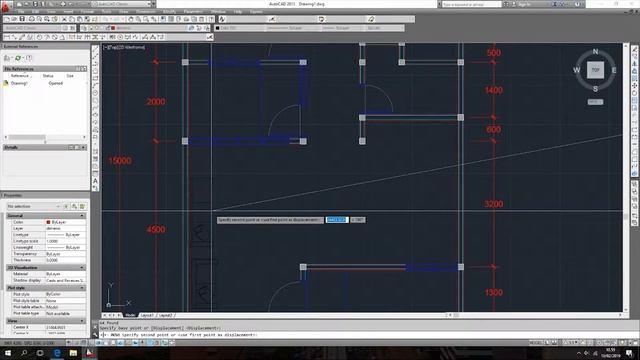Click the Color ByLayer property swatch
Viewport: 640px width, 360px height.
pyautogui.click(x=48, y=222)
